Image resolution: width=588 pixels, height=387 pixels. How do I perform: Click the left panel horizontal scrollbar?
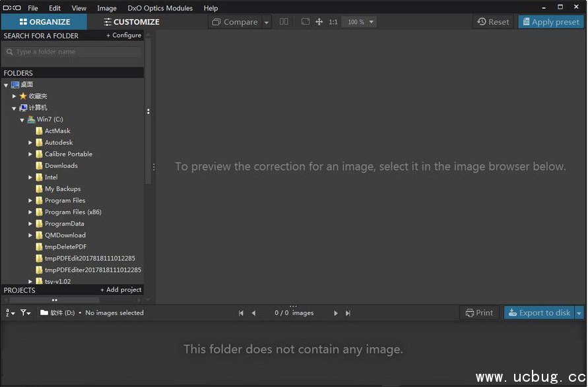54,300
